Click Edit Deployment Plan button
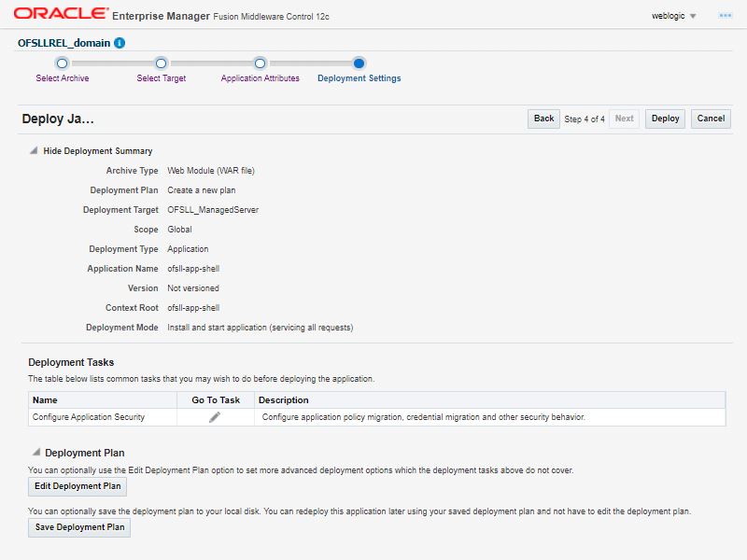This screenshot has width=747, height=560. [78, 486]
